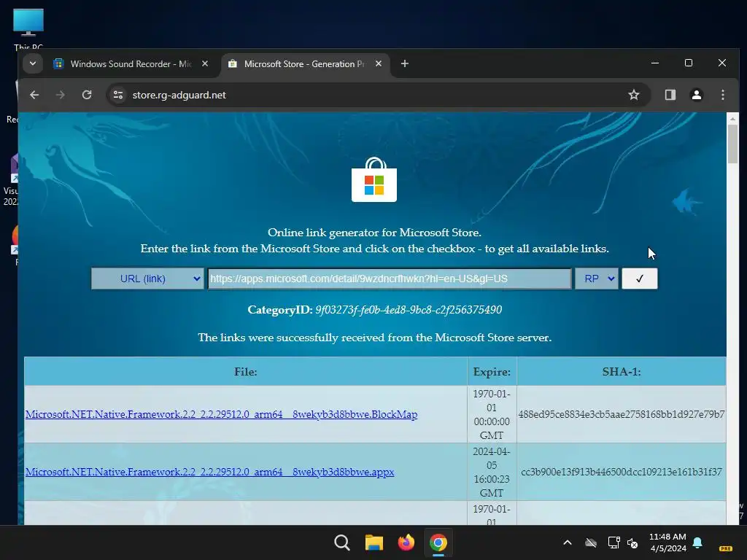Select the Microsoft Store - Generation tab

[306, 64]
